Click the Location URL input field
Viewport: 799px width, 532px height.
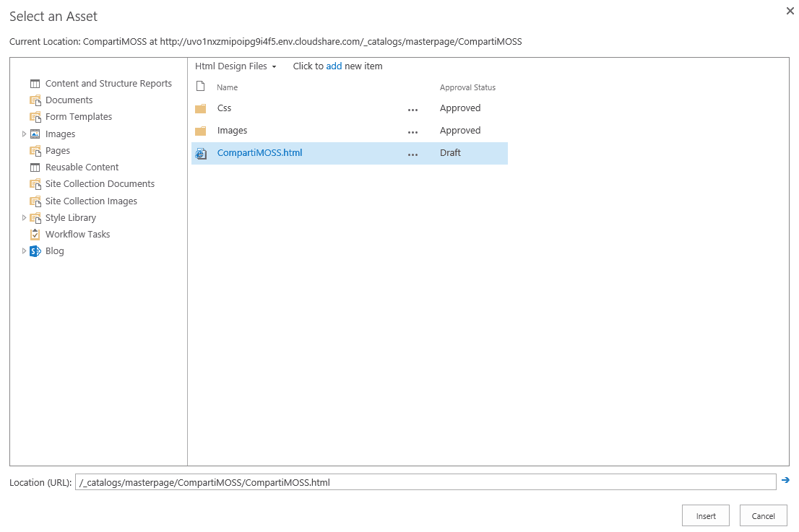coord(426,482)
